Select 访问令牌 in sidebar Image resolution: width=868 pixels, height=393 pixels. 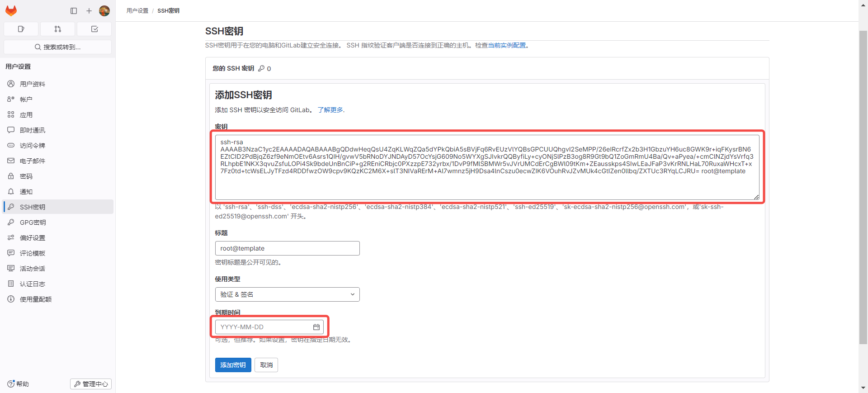tap(33, 146)
